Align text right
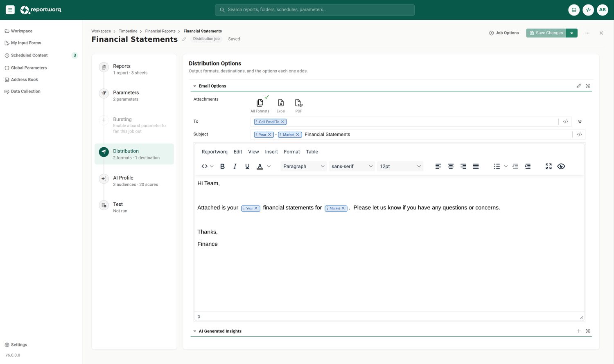This screenshot has height=364, width=614. (x=463, y=166)
